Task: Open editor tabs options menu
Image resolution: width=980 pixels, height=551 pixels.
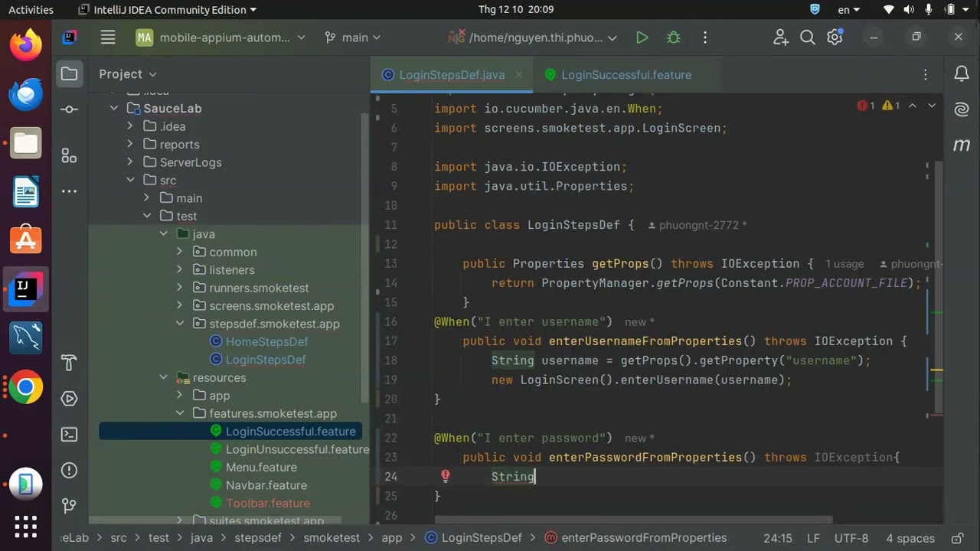Action: click(926, 74)
